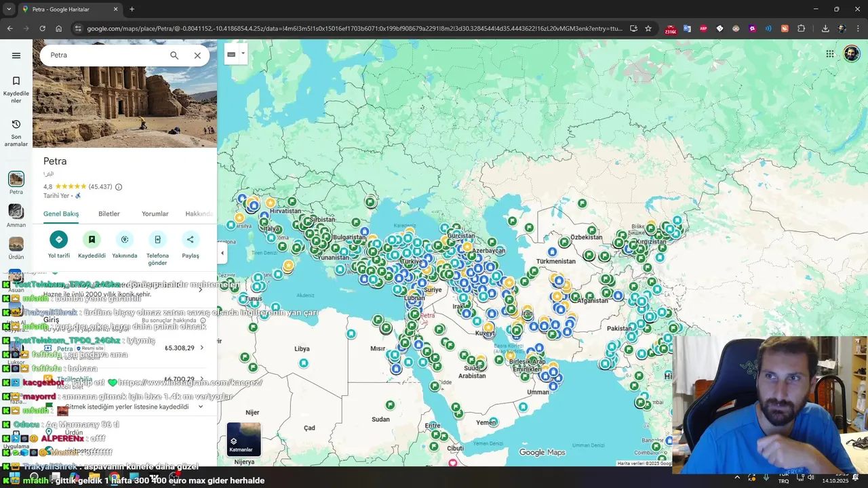Reload the page
Screen dimensions: 868x488
tap(42, 28)
